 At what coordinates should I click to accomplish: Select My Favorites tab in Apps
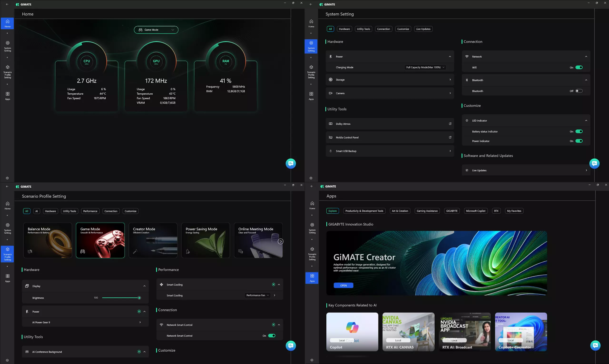(x=514, y=211)
